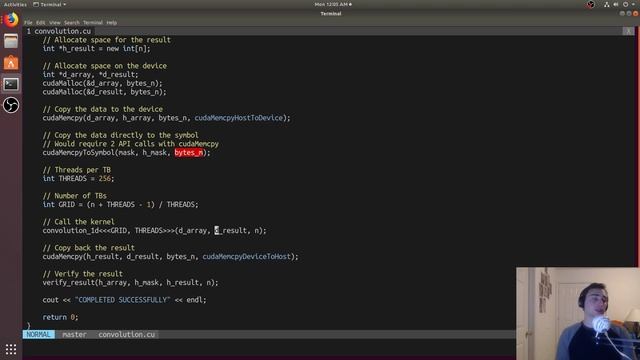
Task: Open the power indicator icon
Action: tap(625, 4)
